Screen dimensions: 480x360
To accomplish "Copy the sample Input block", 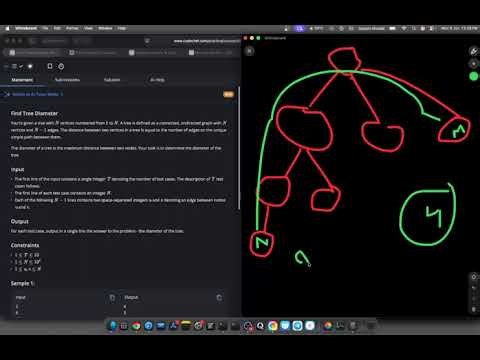I will [112, 298].
